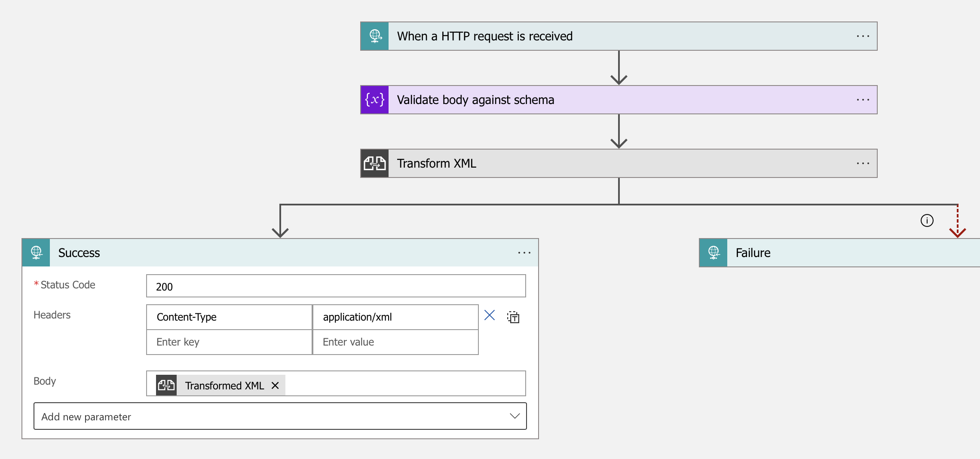Expand the Add new parameter dropdown

pos(514,416)
